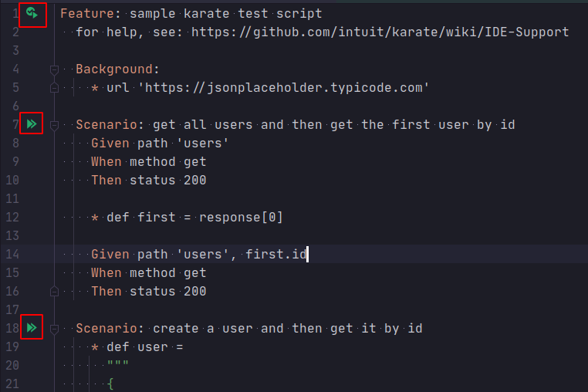
Task: Click the 'Given' keyword on line 8
Action: click(110, 144)
